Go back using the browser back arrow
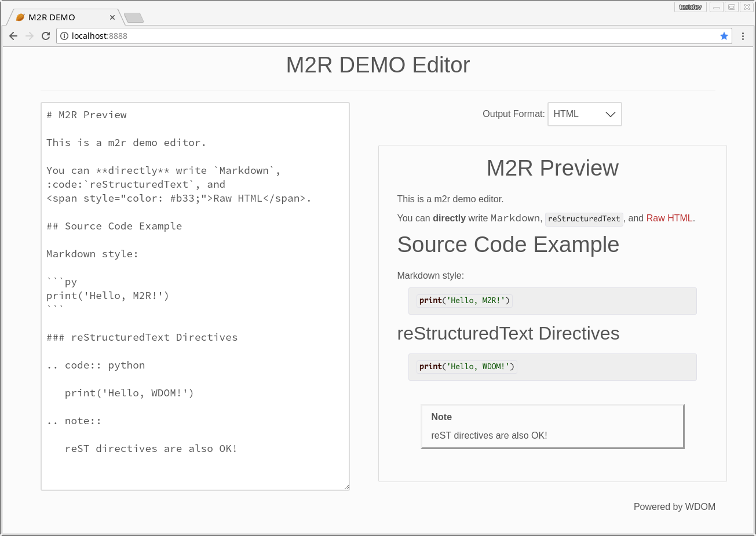The image size is (756, 536). pos(13,36)
